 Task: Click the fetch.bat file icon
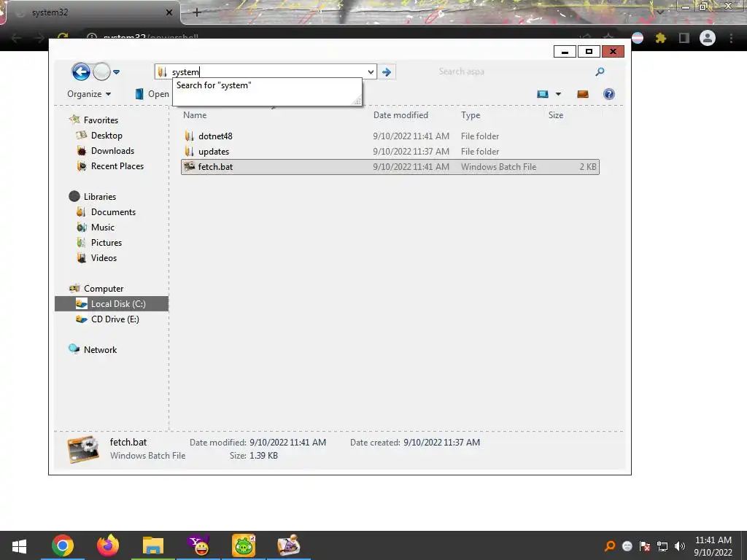[189, 166]
